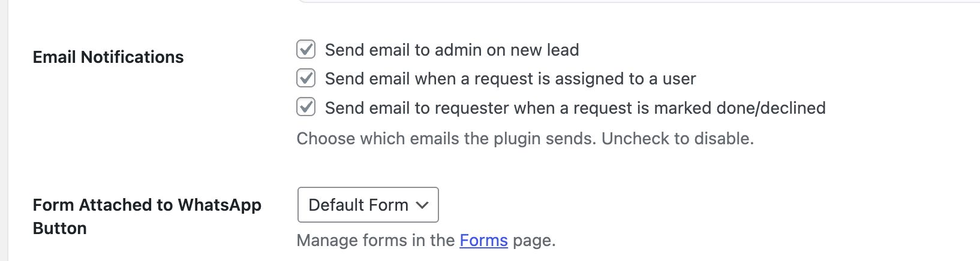The width and height of the screenshot is (980, 261).
Task: Click the Email Notifications section heading
Action: click(108, 57)
